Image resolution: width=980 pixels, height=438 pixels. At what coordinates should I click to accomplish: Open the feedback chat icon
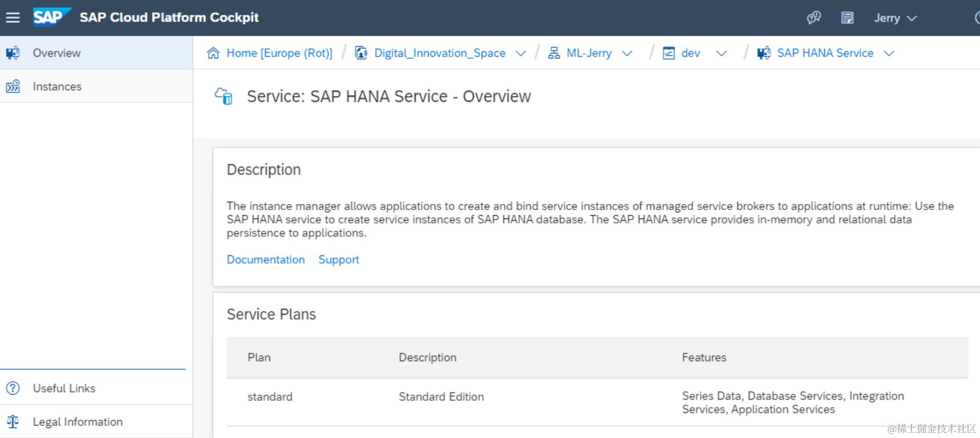(x=814, y=18)
